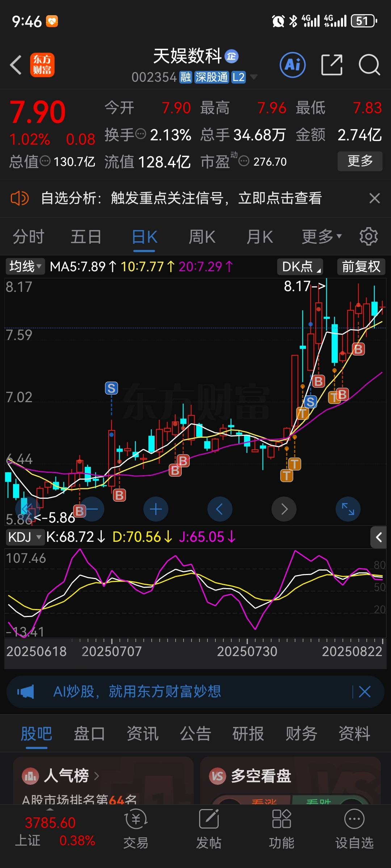Open the DK点 selector

(300, 267)
